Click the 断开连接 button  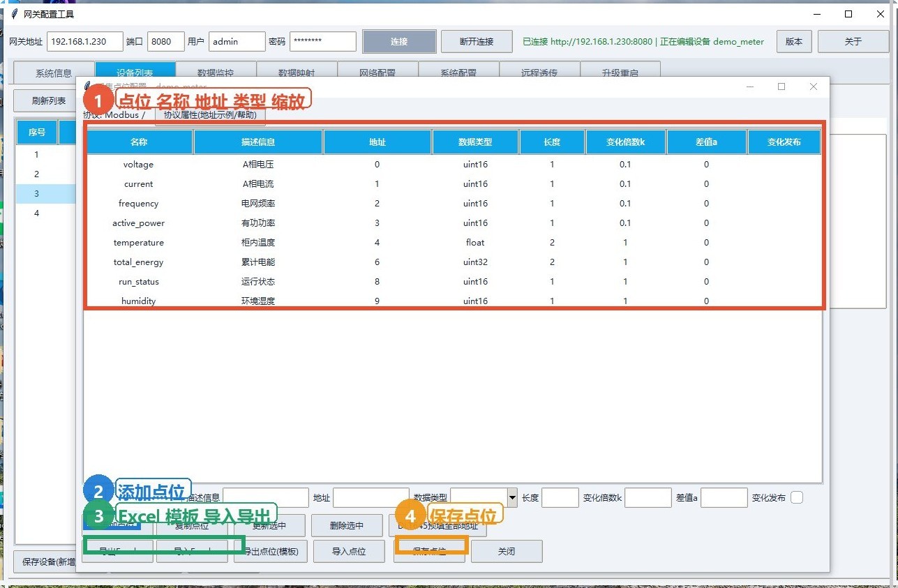[x=477, y=41]
